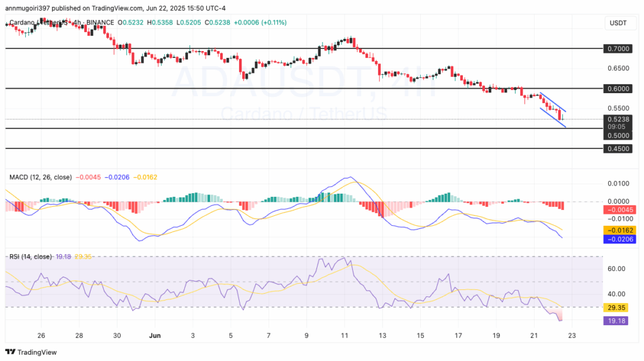Click the yellow 29.35 RSI axis label
The width and height of the screenshot is (644, 361).
coord(616,308)
